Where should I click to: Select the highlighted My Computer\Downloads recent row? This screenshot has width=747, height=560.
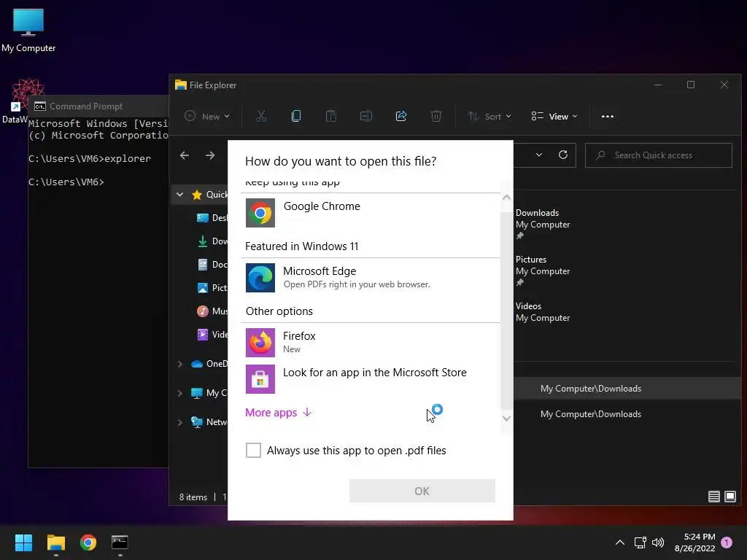(627, 389)
